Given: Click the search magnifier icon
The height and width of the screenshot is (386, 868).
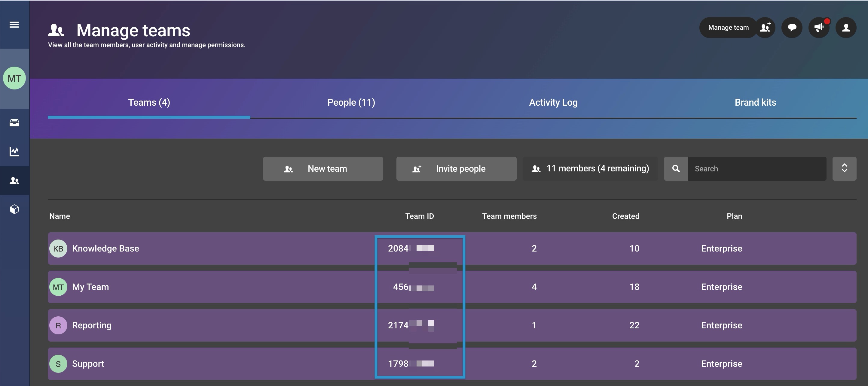Looking at the screenshot, I should click(676, 169).
